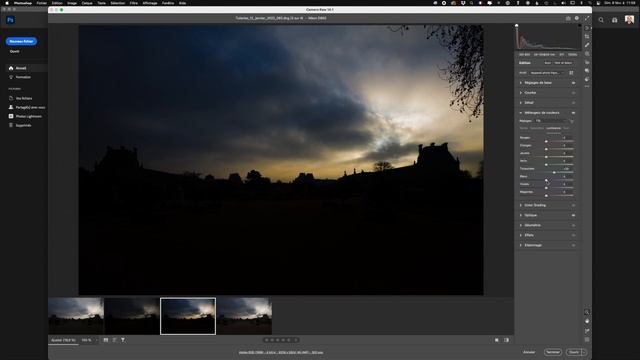Image resolution: width=640 pixels, height=360 pixels.
Task: Open Photoshop search magnifier icon
Action: click(601, 20)
